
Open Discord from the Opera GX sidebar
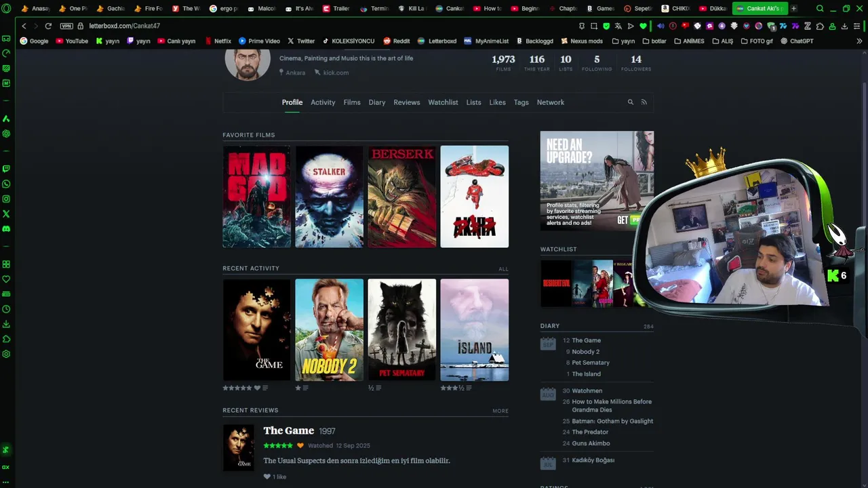coord(6,228)
